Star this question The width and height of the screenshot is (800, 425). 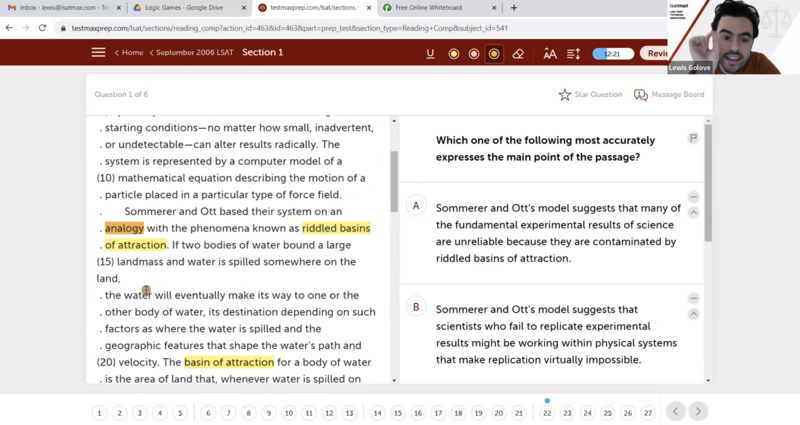(x=590, y=95)
